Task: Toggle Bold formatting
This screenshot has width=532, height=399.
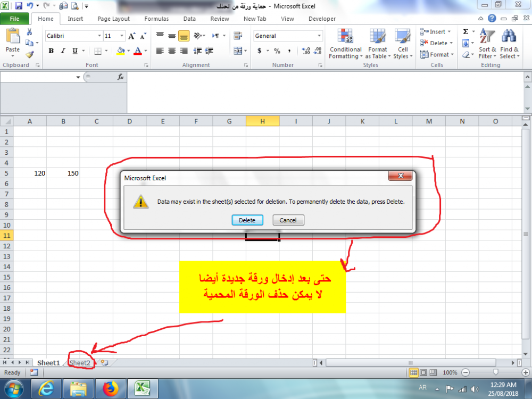Action: pyautogui.click(x=51, y=51)
